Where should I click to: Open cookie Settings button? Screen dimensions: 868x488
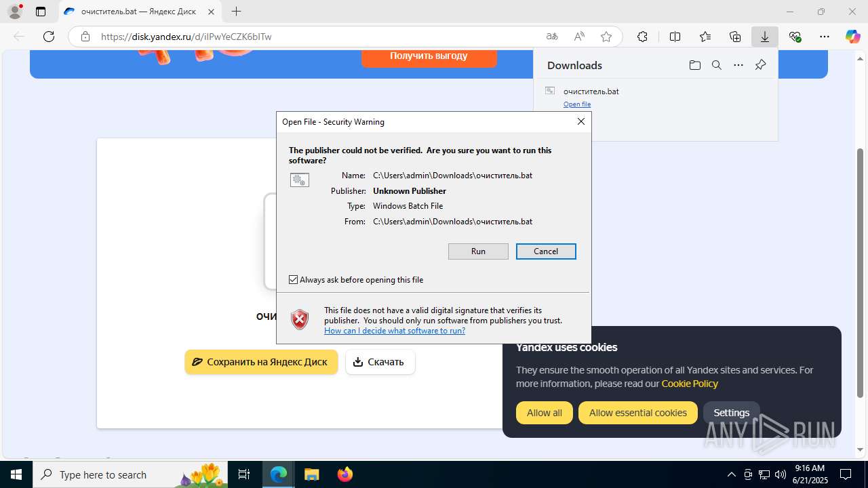pyautogui.click(x=732, y=413)
